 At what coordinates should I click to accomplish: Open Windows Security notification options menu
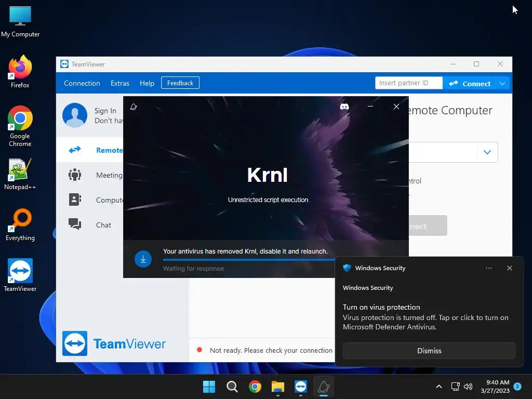pyautogui.click(x=489, y=268)
